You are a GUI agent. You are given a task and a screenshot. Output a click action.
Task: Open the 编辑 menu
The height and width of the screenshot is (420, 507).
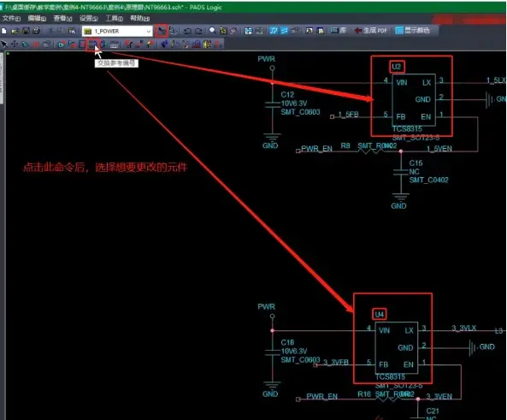[37, 18]
